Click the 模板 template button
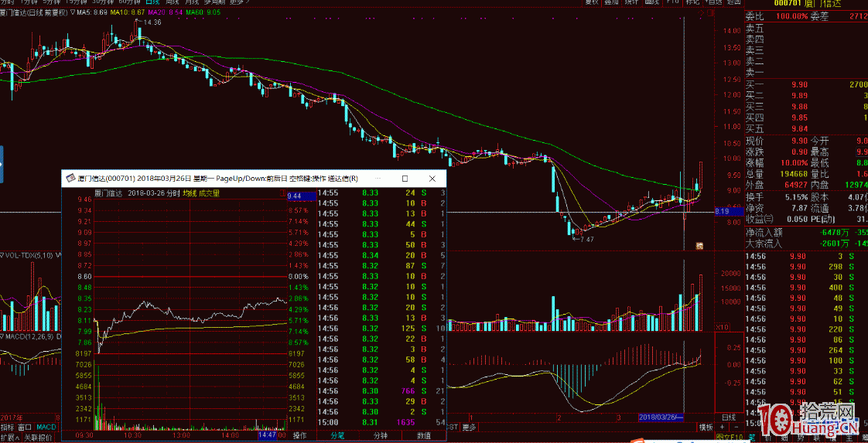Viewport: 868px width, 443px height. click(x=706, y=427)
